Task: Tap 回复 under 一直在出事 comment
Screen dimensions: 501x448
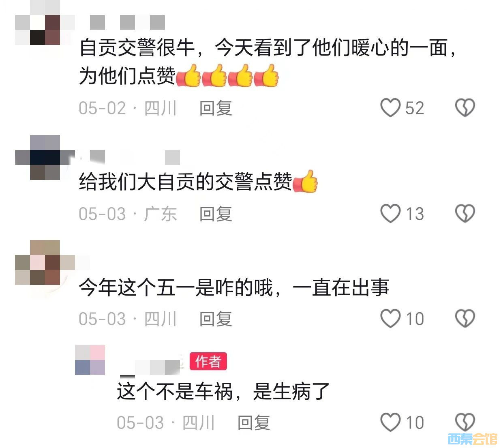Action: point(216,319)
